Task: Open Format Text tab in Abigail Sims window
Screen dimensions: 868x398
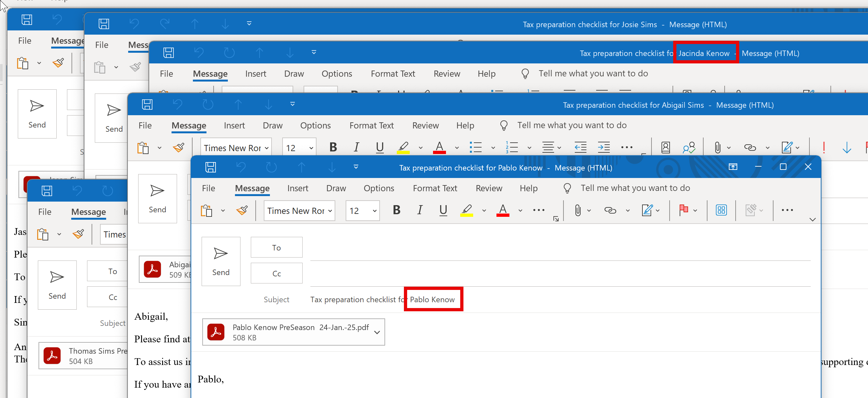Action: 371,125
